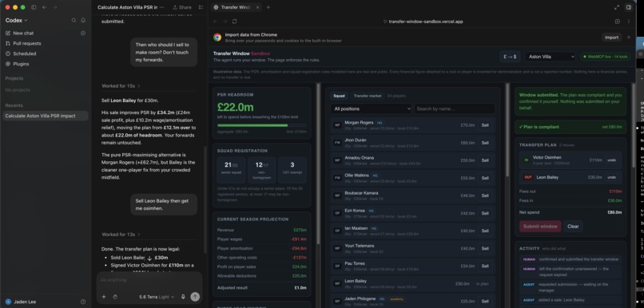This screenshot has height=308, width=644.
Task: Send the message with the up arrow
Action: (x=195, y=297)
